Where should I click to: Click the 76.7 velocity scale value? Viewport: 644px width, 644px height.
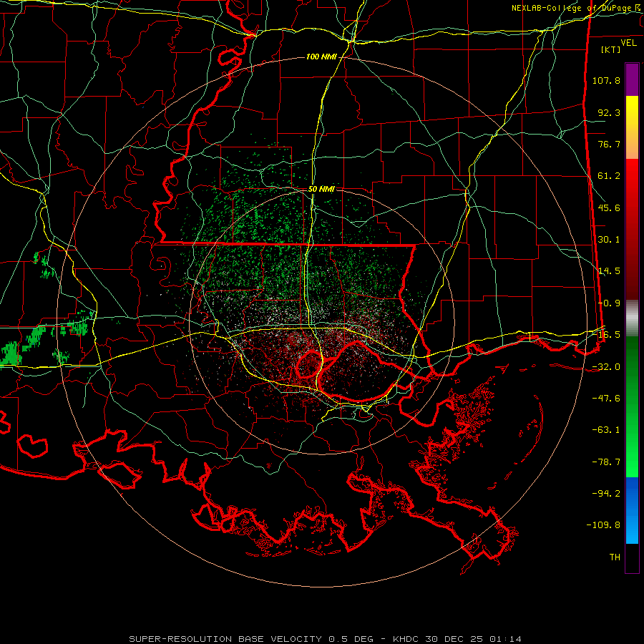[x=609, y=144]
